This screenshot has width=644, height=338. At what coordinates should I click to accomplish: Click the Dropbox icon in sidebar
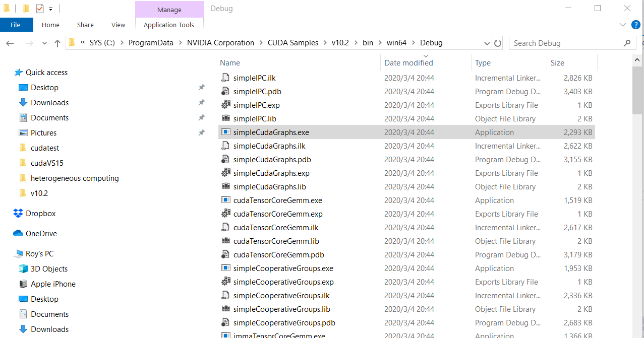tap(18, 214)
